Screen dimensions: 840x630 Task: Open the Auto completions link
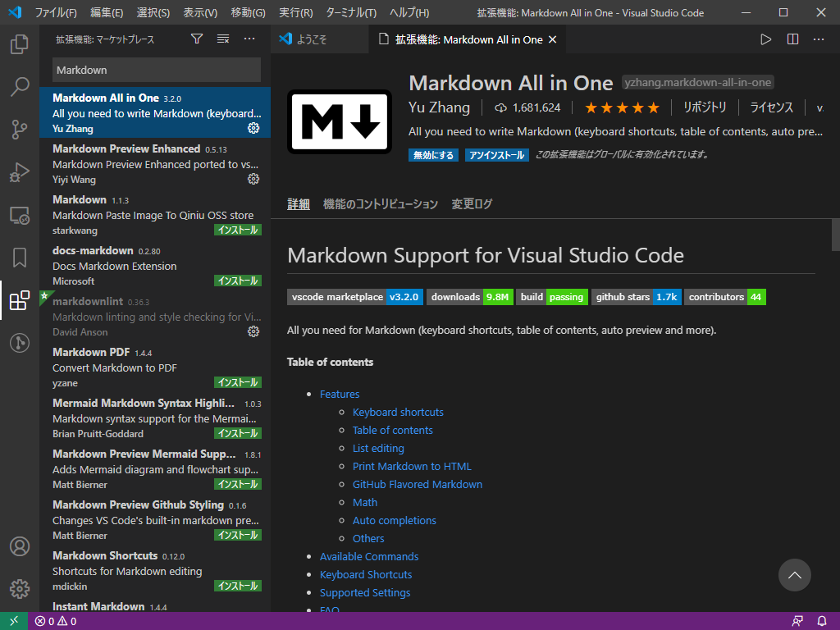pos(395,521)
